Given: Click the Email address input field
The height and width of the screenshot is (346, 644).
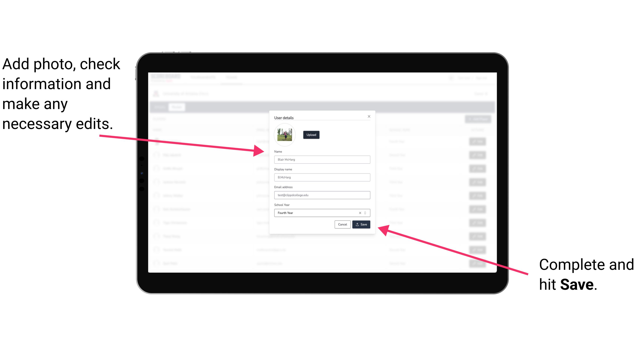Looking at the screenshot, I should pyautogui.click(x=321, y=195).
